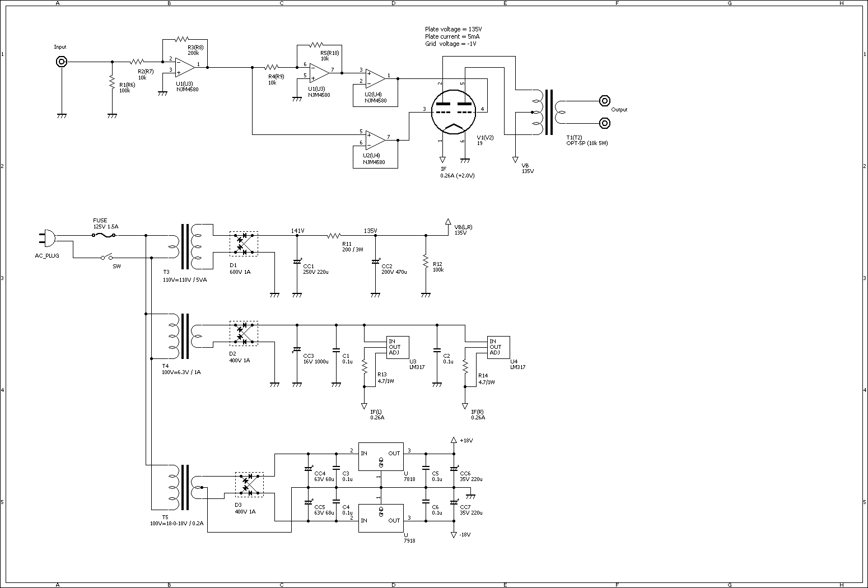Viewport: 868px width, 588px height.
Task: Select the C3 0.1u capacitor symbol
Action: tap(336, 468)
